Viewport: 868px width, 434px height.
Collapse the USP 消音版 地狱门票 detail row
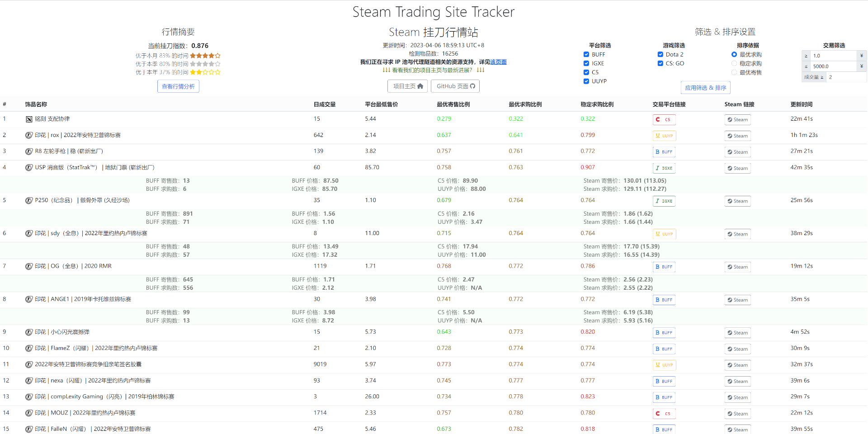(434, 168)
